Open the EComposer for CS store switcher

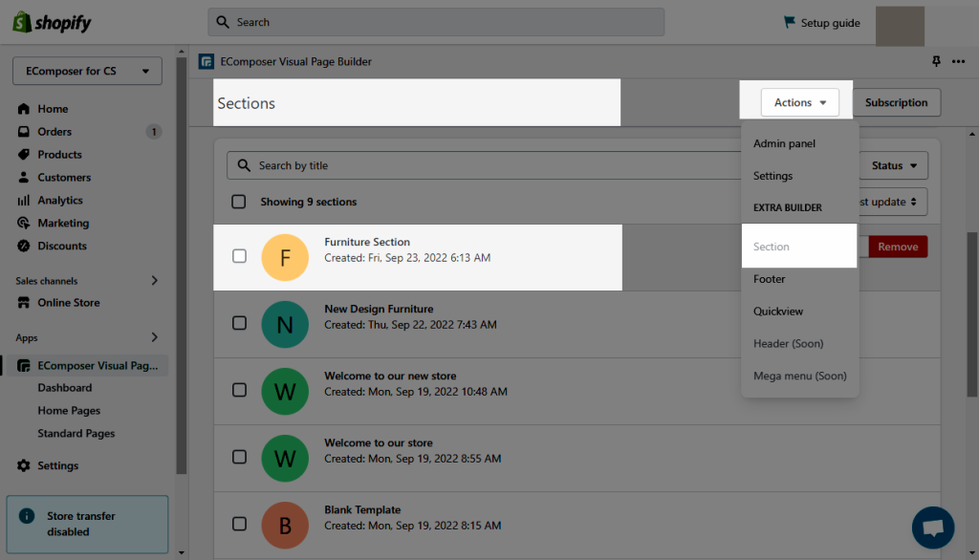point(87,71)
